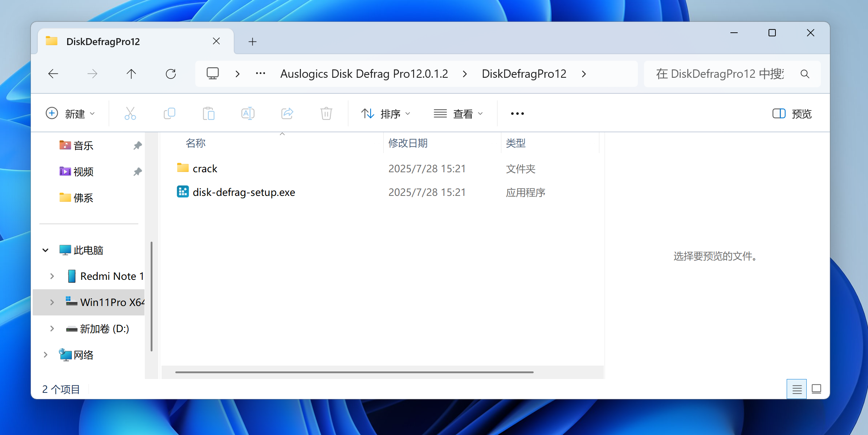
Task: Open the 查看 view dropdown
Action: [459, 114]
